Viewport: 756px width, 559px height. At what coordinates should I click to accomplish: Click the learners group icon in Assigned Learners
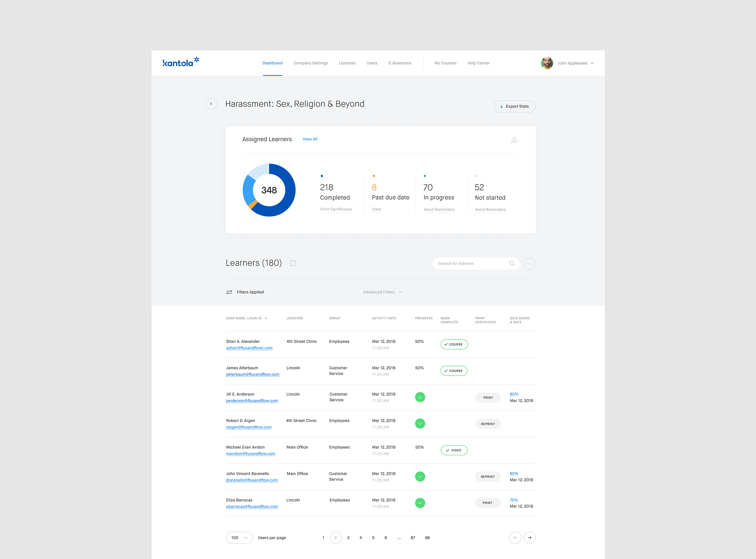pyautogui.click(x=514, y=140)
